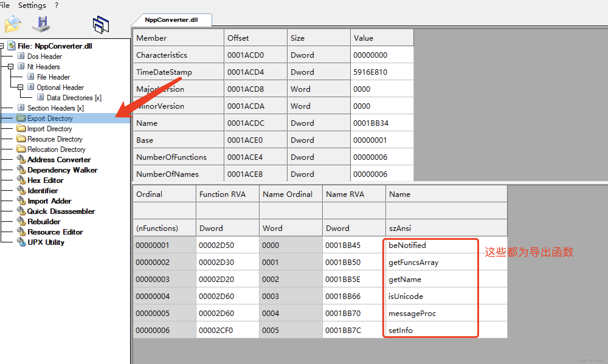Select the UPX Utility tool
This screenshot has height=364, width=608.
(46, 242)
